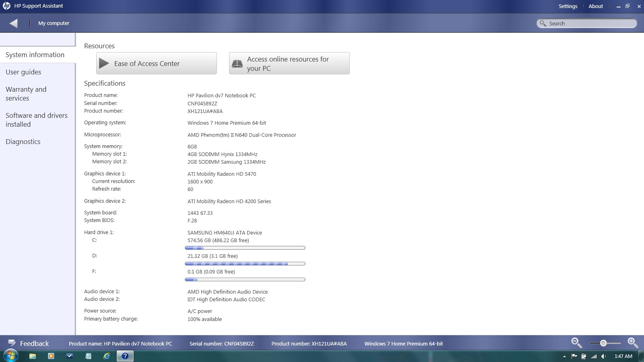Open the Diagnostics section

23,142
